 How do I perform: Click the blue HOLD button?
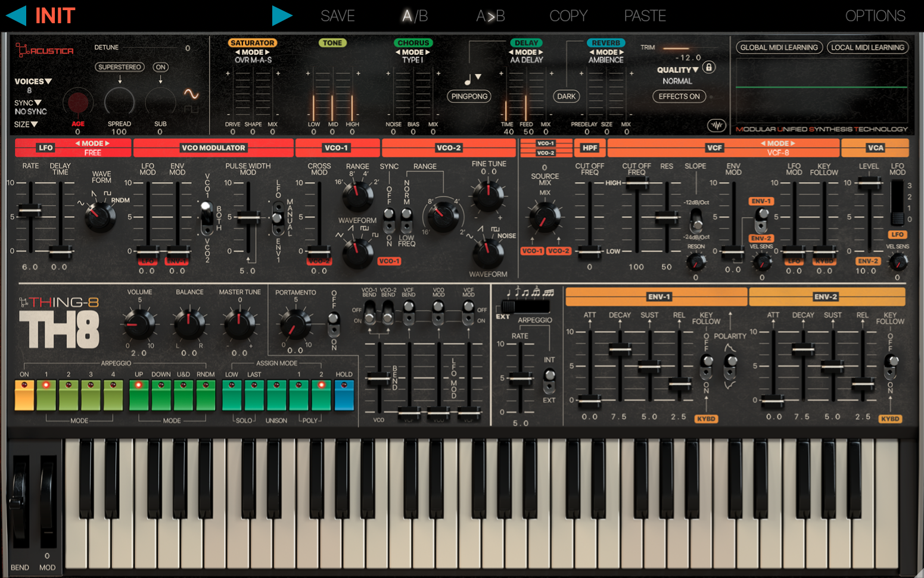(x=344, y=395)
